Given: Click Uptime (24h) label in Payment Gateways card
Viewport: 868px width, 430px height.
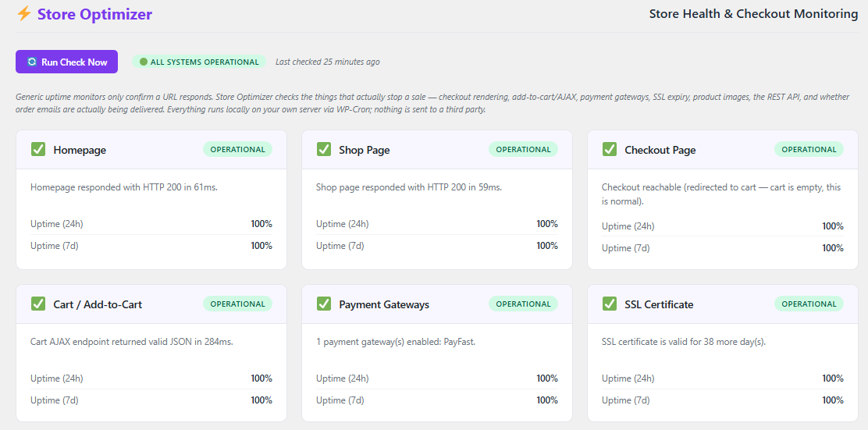Looking at the screenshot, I should click(343, 378).
